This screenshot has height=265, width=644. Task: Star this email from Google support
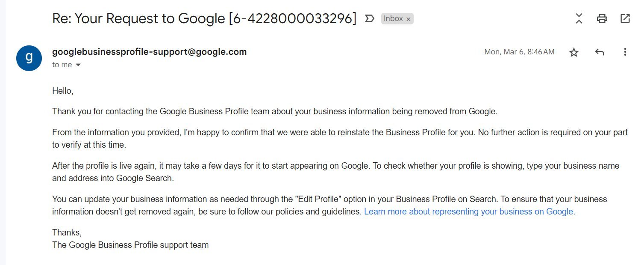(574, 52)
